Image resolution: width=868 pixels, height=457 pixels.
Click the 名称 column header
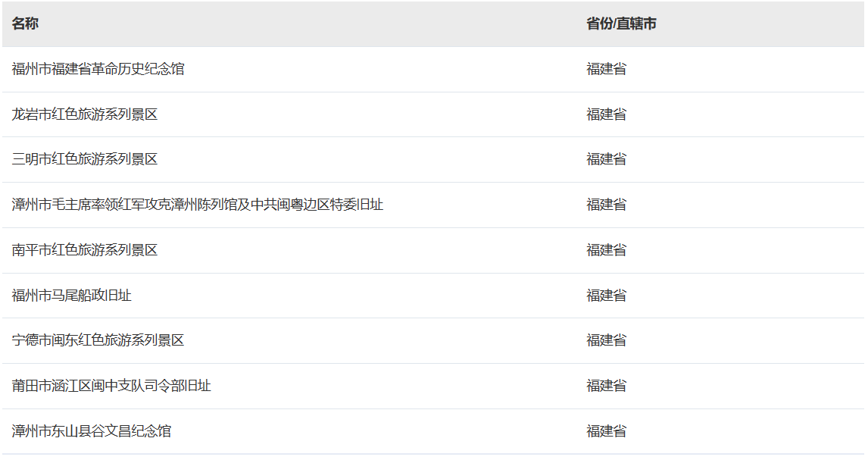(25, 23)
